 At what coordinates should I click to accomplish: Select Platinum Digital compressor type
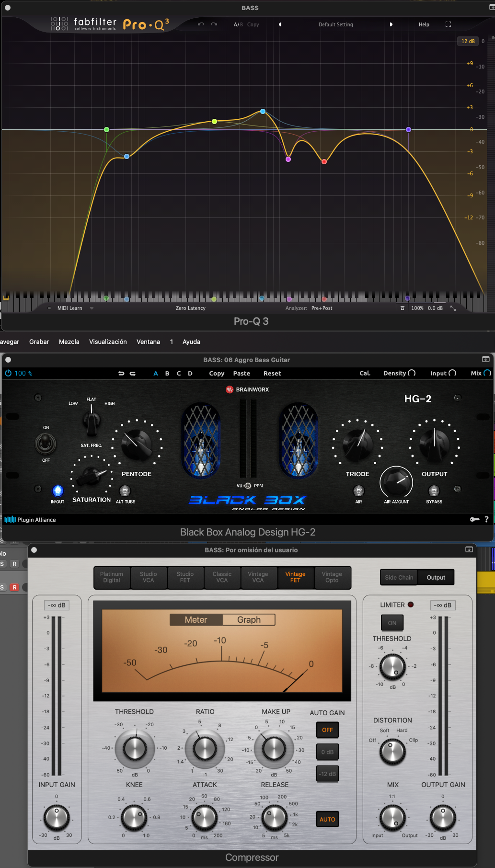[x=112, y=577]
